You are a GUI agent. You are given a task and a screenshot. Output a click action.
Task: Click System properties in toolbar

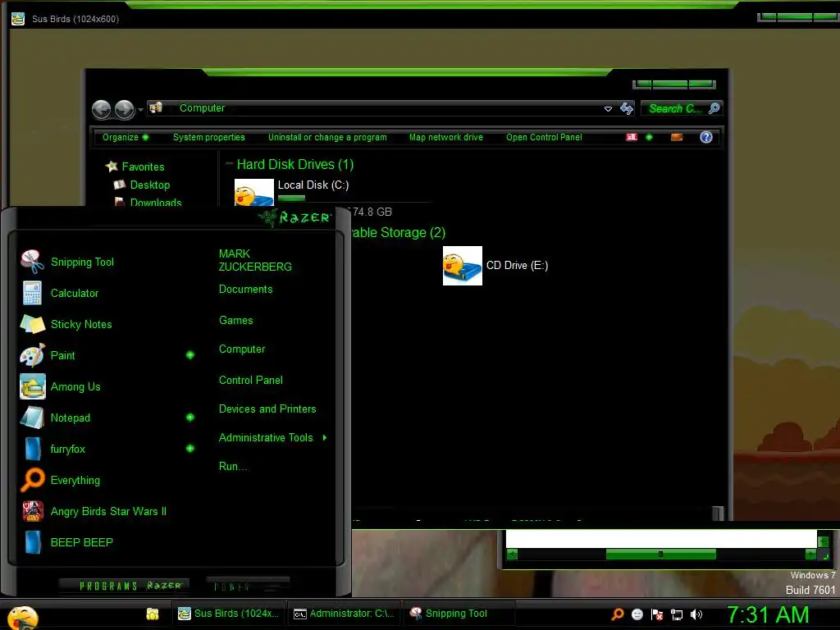click(209, 137)
